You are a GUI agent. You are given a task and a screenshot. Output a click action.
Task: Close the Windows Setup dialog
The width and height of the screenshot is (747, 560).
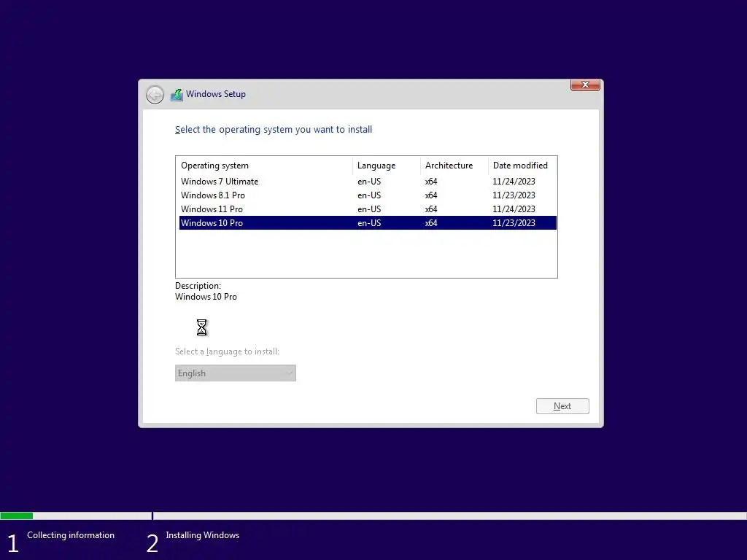585,85
